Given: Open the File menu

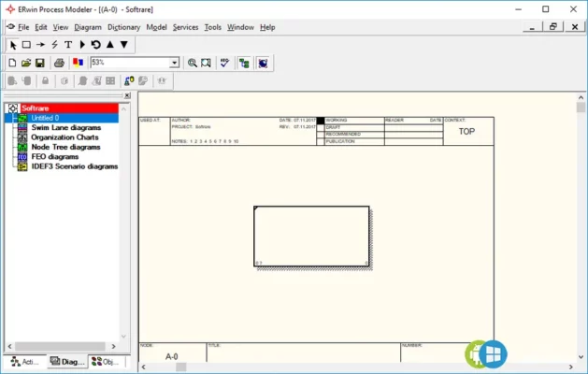Looking at the screenshot, I should (x=23, y=27).
